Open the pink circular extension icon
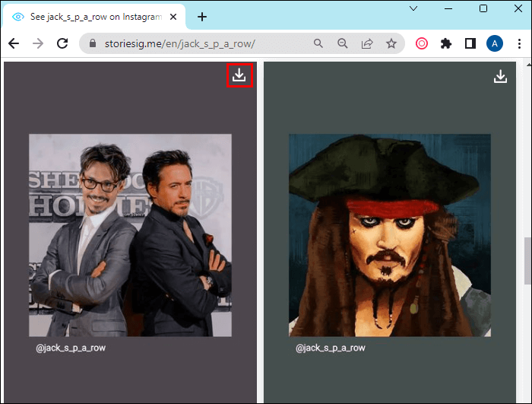The width and height of the screenshot is (532, 404). (x=422, y=43)
